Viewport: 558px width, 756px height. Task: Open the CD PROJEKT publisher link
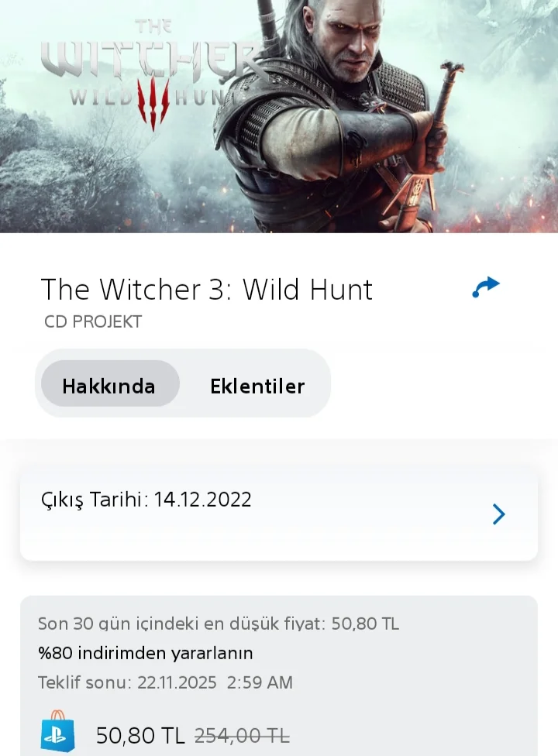92,321
